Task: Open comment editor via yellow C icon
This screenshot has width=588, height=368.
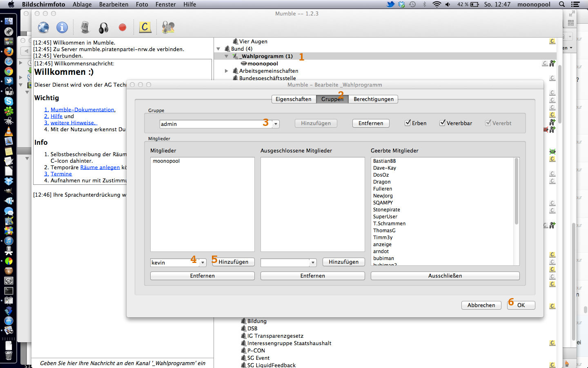Action: (145, 27)
